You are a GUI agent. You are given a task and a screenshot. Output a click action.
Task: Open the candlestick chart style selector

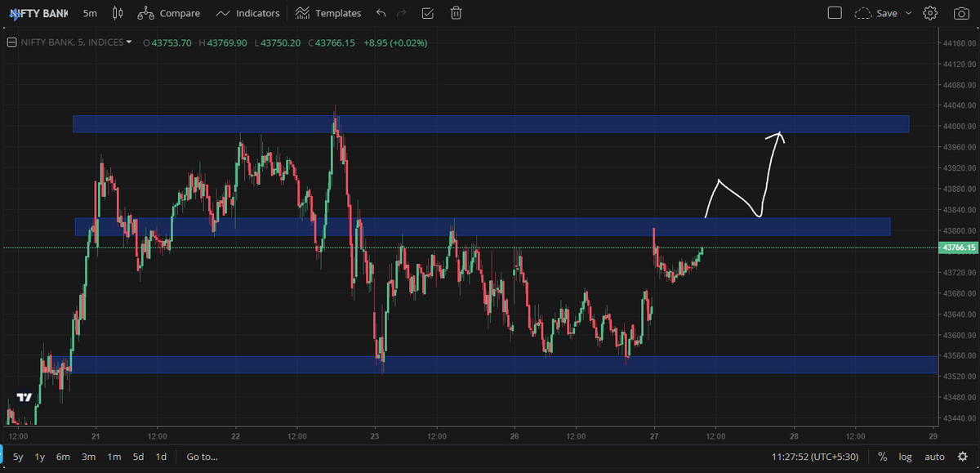(118, 13)
